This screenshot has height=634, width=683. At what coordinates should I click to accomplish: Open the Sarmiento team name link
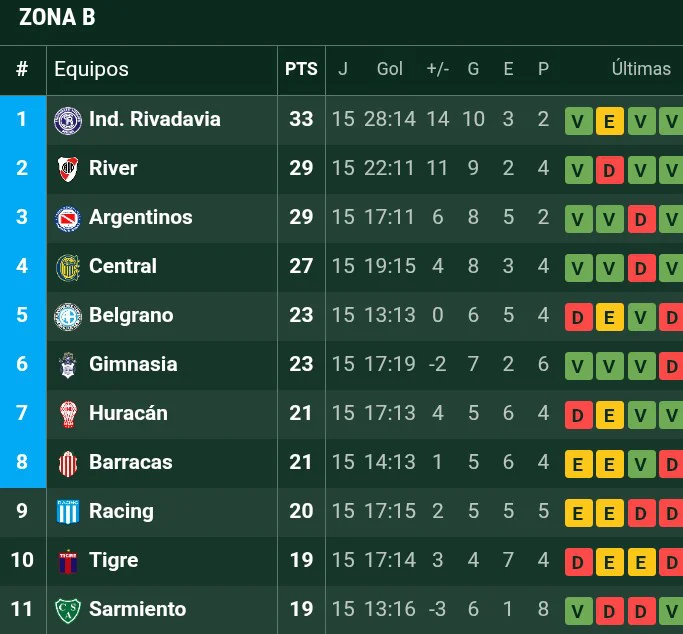[x=137, y=609]
